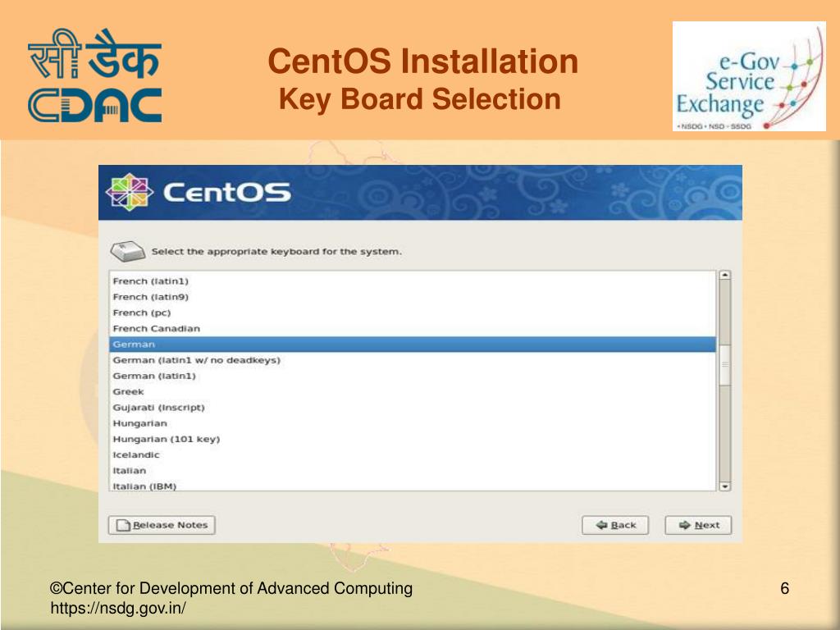The width and height of the screenshot is (840, 630).
Task: Select Icelandic keyboard
Action: click(x=413, y=454)
